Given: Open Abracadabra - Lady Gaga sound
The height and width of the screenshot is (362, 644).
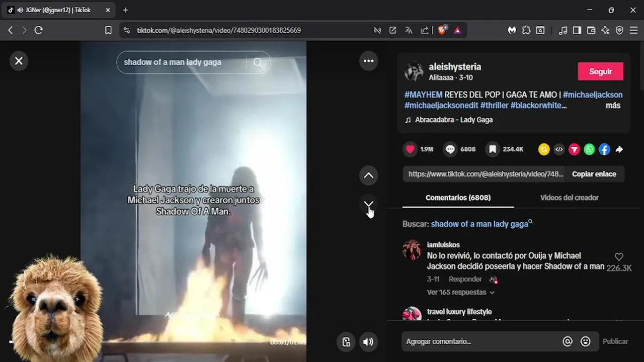Looking at the screenshot, I should pyautogui.click(x=453, y=120).
